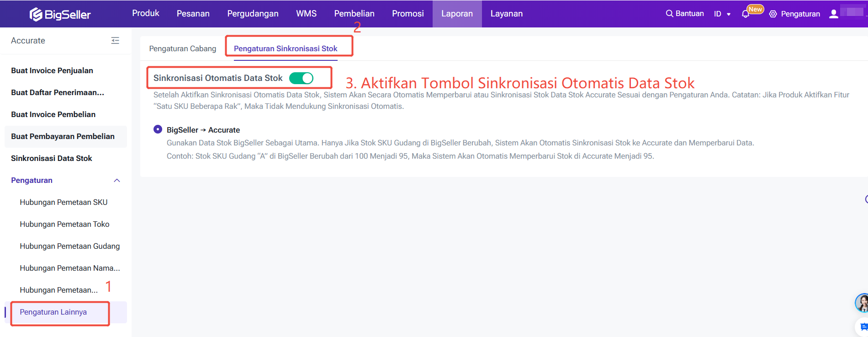Select the BigSeller → Accurate radio option
The width and height of the screenshot is (868, 337).
click(x=158, y=129)
